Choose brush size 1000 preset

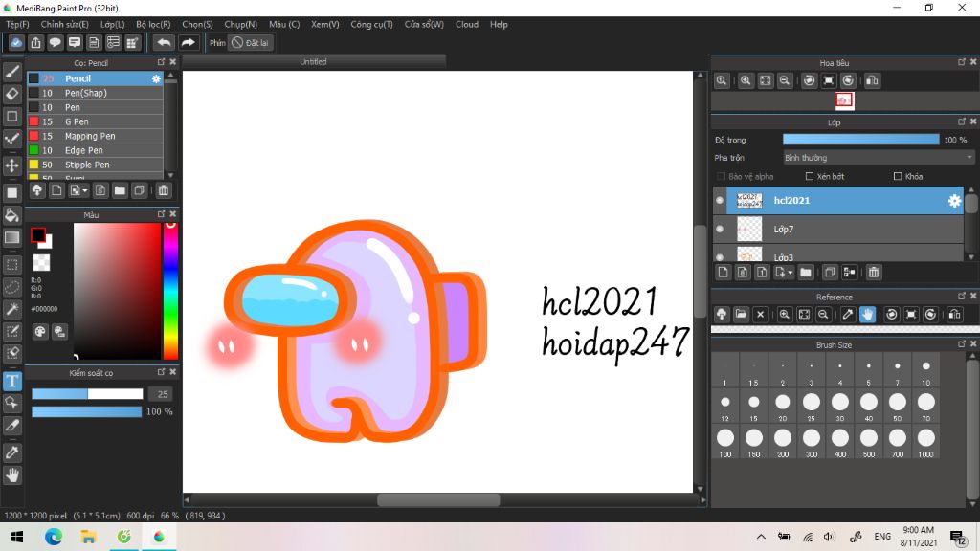coord(926,442)
